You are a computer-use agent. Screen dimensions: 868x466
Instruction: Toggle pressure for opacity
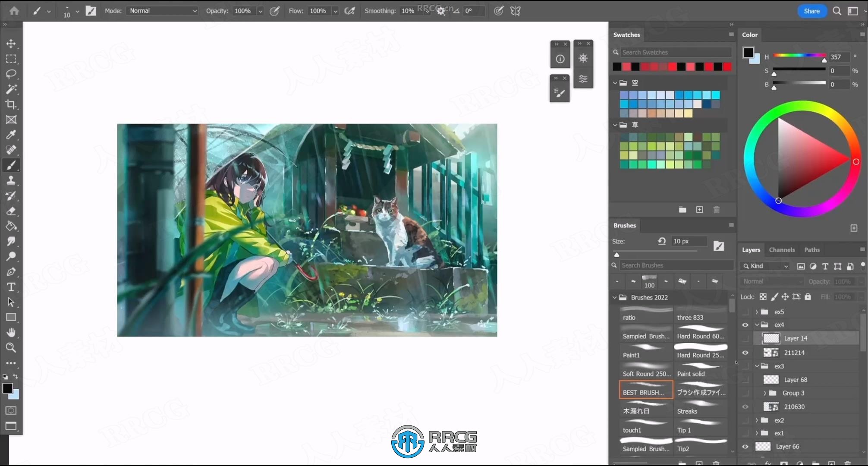pyautogui.click(x=274, y=11)
